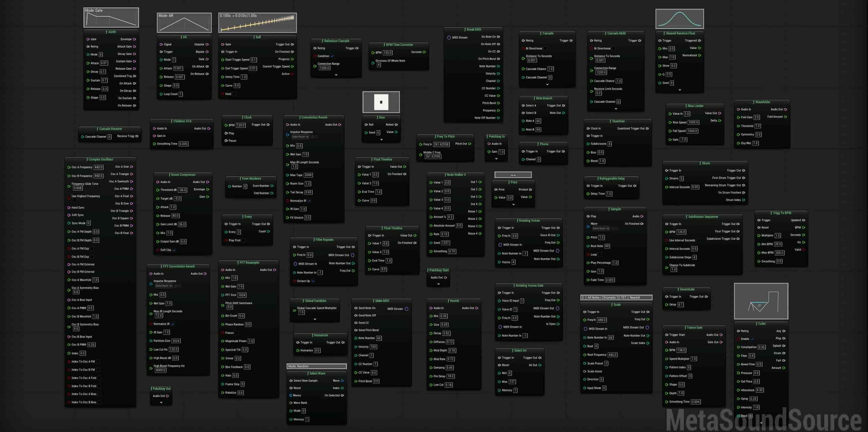Image resolution: width=868 pixels, height=432 pixels.
Task: Toggle Condition checkbox on Behaviour Cascade node
Action: click(332, 56)
